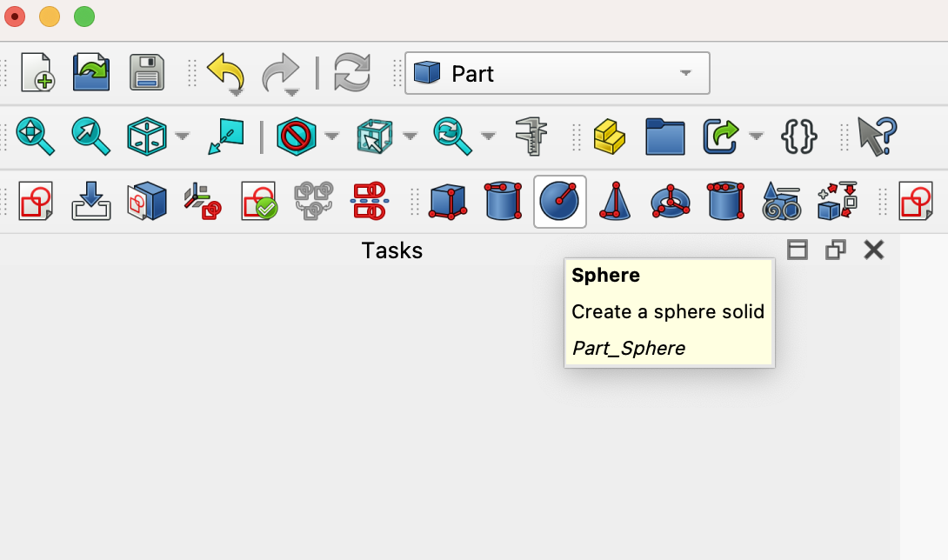Screen dimensions: 948x560
Task: Create a Cube solid
Action: pos(446,202)
